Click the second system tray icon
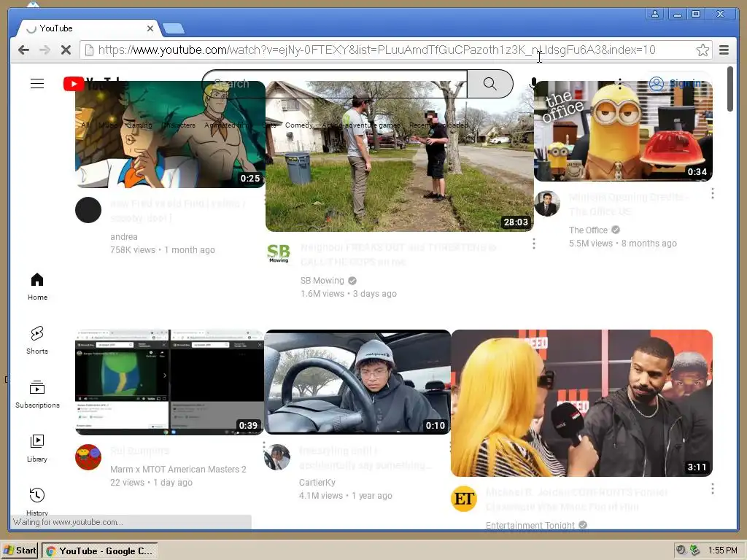This screenshot has height=560, width=747. [695, 551]
